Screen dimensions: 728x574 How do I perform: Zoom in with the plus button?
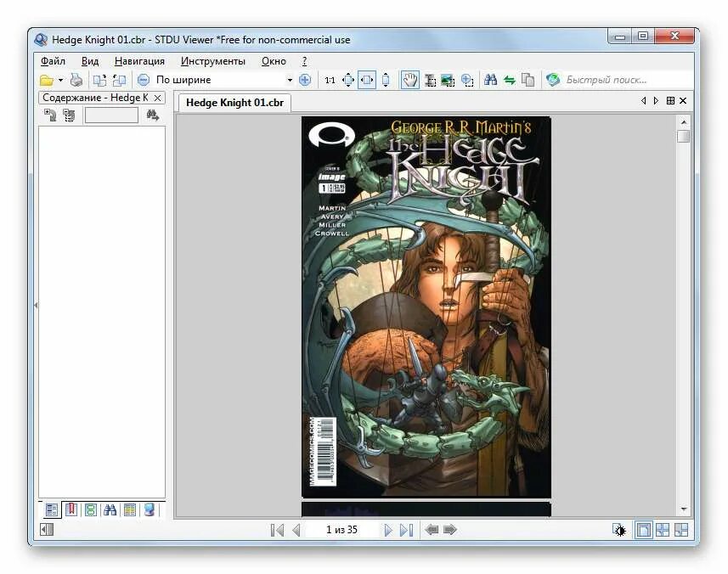[x=305, y=80]
